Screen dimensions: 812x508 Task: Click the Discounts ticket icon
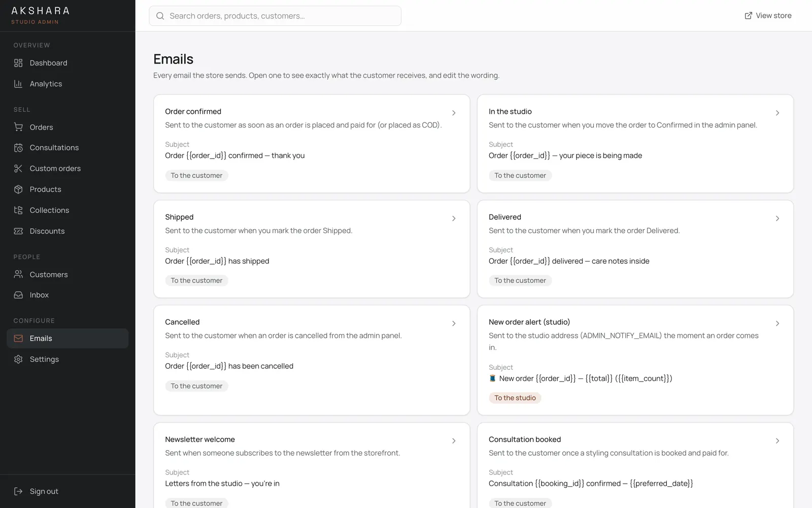pos(18,231)
